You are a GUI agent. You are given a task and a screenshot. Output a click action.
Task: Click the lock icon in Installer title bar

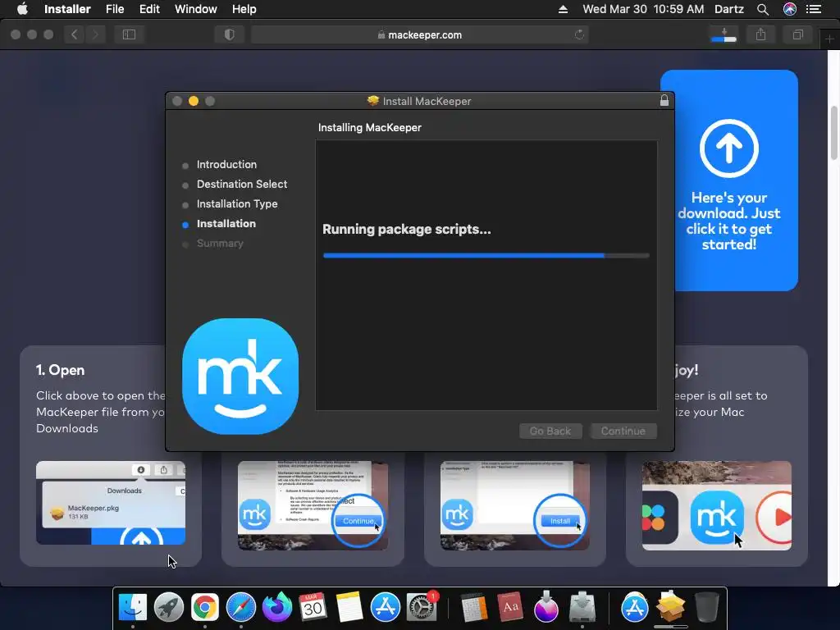[664, 100]
